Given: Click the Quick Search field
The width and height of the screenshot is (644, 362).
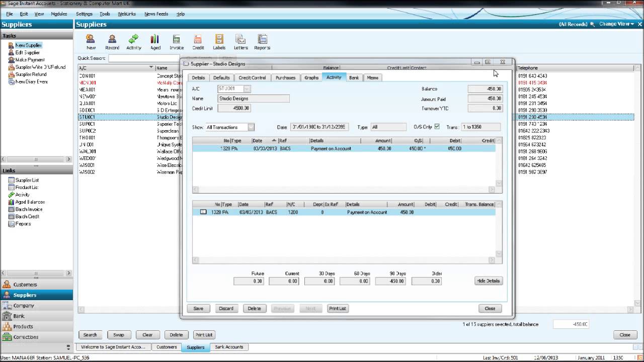Looking at the screenshot, I should click(x=144, y=58).
